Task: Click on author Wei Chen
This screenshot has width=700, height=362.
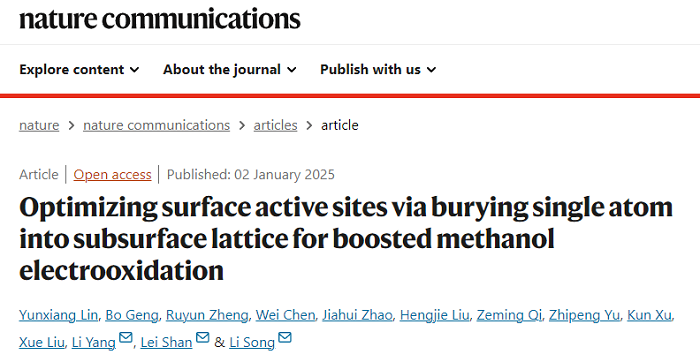Action: click(x=285, y=315)
